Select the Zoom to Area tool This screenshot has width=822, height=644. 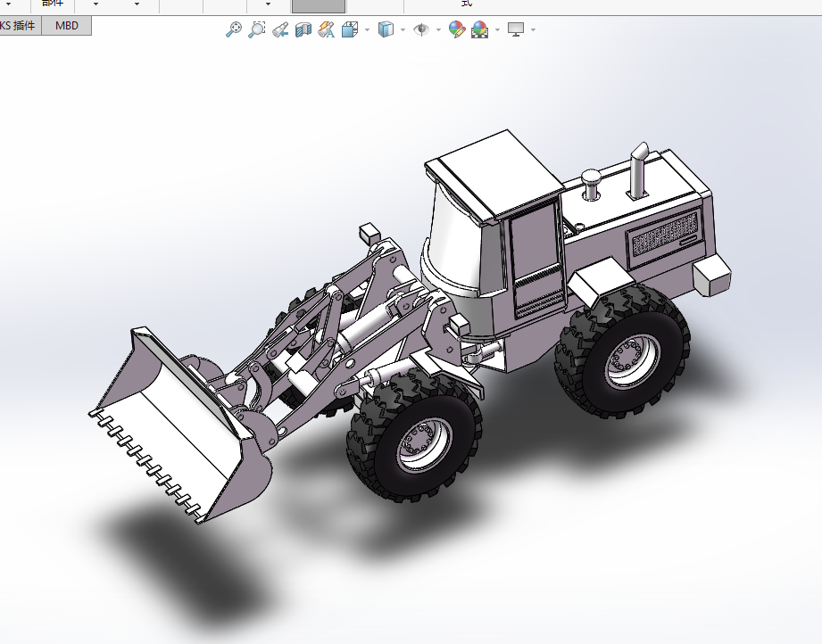tap(257, 29)
